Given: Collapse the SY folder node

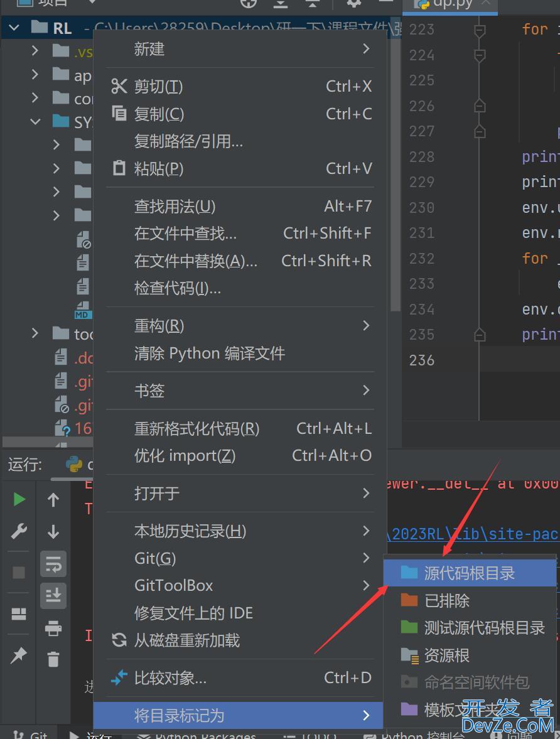Looking at the screenshot, I should pyautogui.click(x=35, y=122).
